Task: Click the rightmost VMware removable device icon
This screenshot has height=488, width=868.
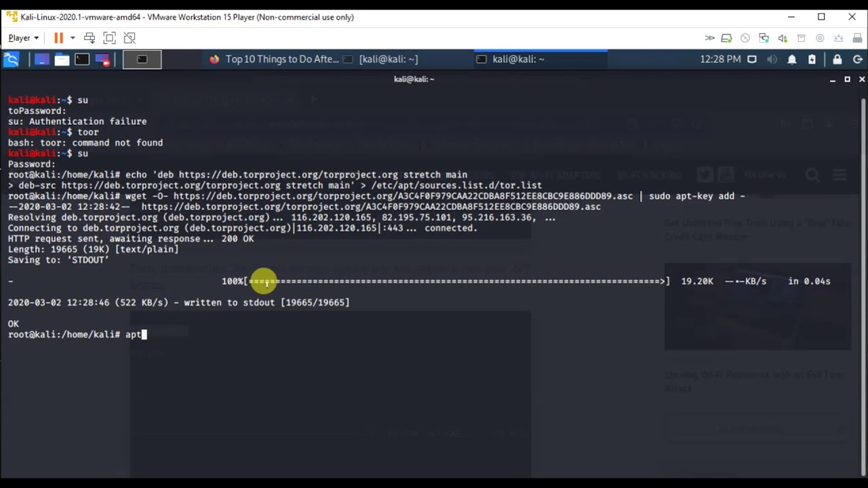Action: (x=857, y=38)
